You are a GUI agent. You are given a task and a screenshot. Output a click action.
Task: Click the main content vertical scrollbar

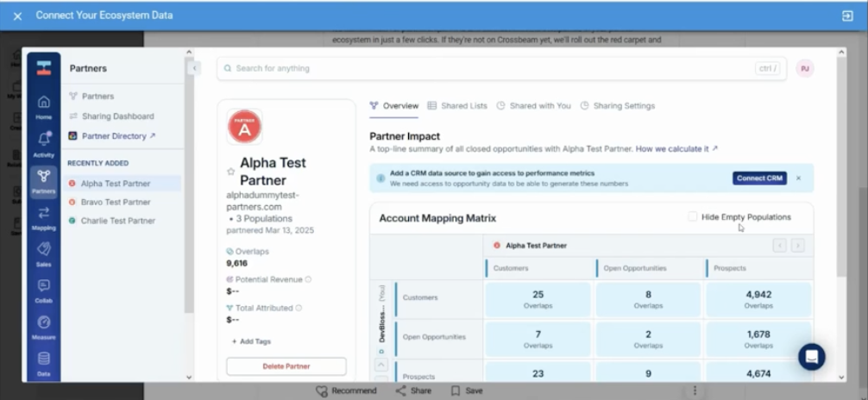[842, 166]
